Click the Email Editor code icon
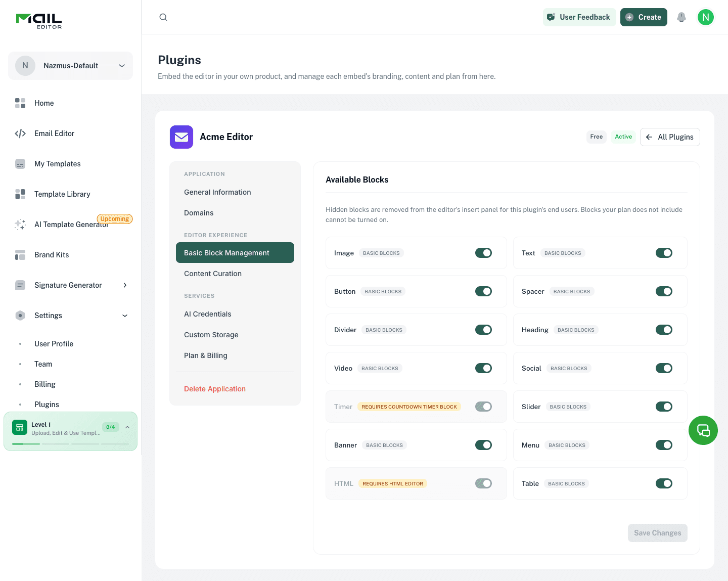Viewport: 728px width, 581px height. tap(20, 133)
